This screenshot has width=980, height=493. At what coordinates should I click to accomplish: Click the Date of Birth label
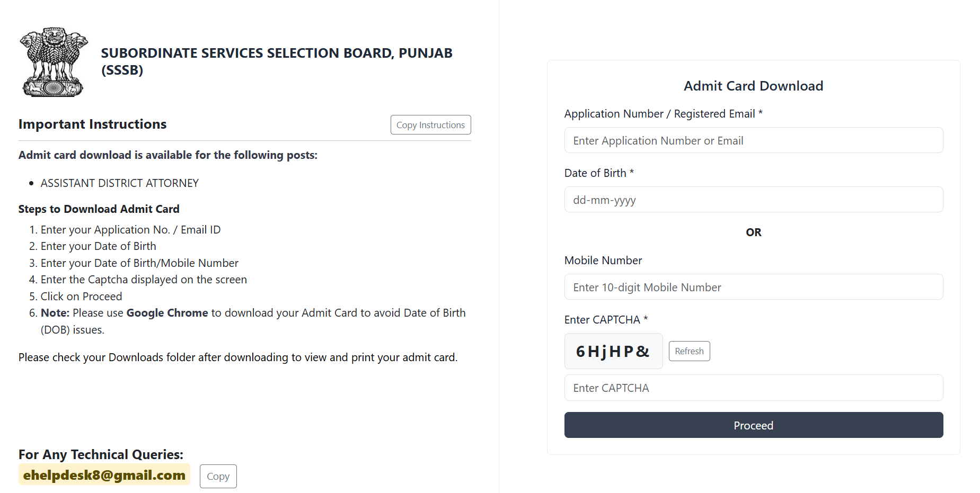pyautogui.click(x=599, y=173)
